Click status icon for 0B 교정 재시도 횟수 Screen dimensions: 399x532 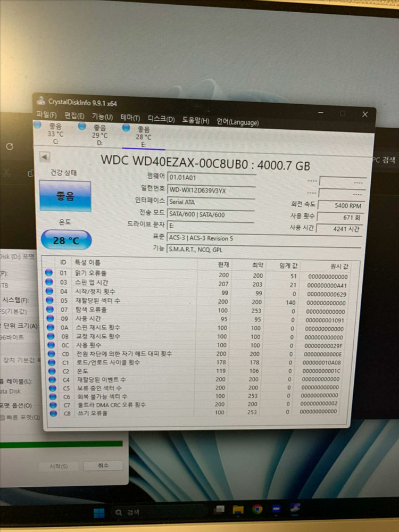coord(51,336)
